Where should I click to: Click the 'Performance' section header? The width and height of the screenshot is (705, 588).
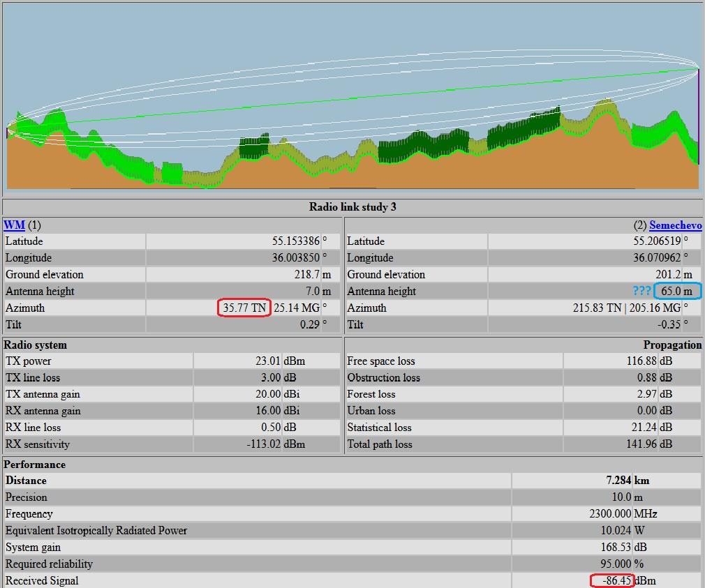(35, 465)
